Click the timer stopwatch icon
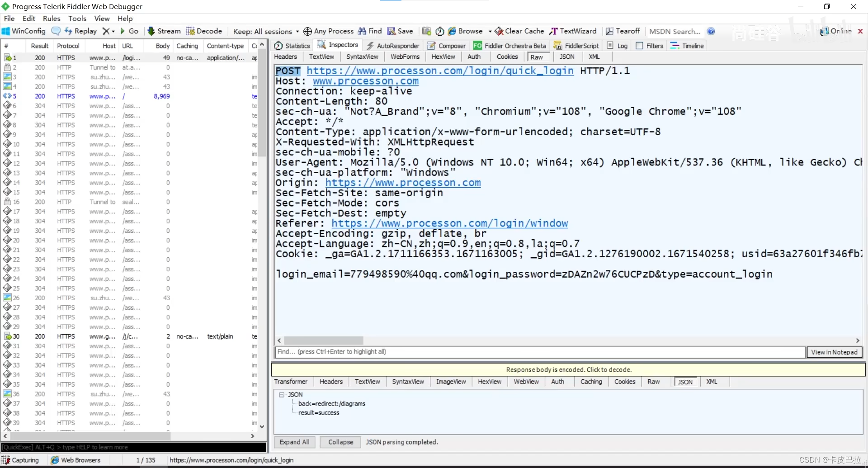This screenshot has height=468, width=868. click(x=440, y=31)
